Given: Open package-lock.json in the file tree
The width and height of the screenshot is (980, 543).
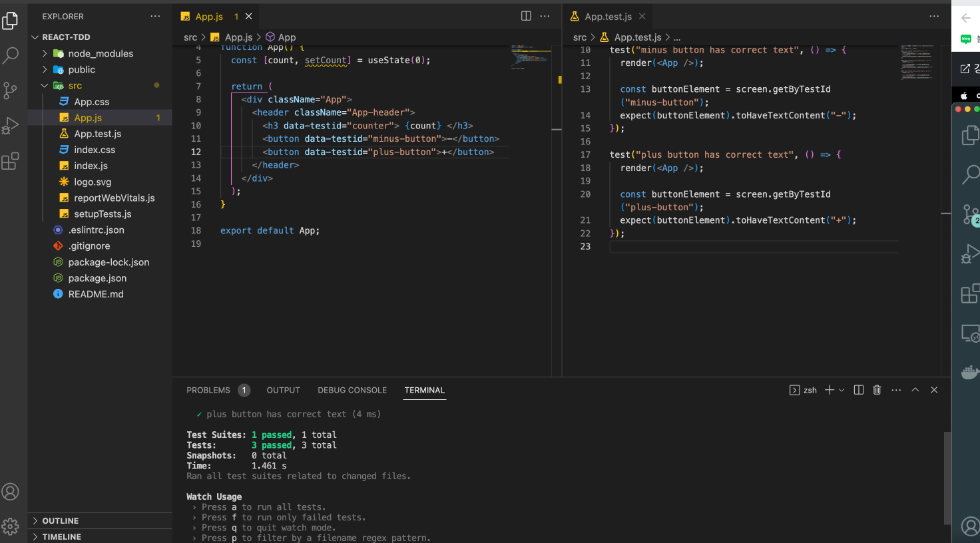Looking at the screenshot, I should click(x=100, y=262).
